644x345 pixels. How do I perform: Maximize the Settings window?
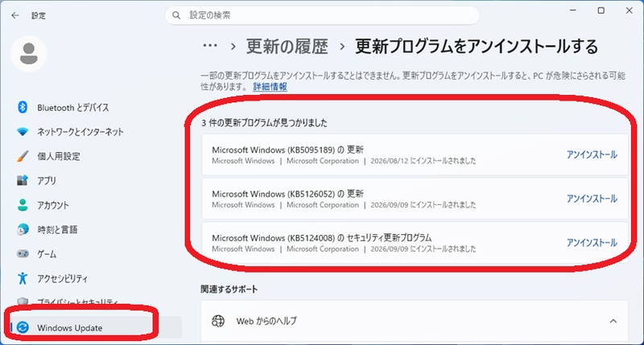[x=601, y=10]
